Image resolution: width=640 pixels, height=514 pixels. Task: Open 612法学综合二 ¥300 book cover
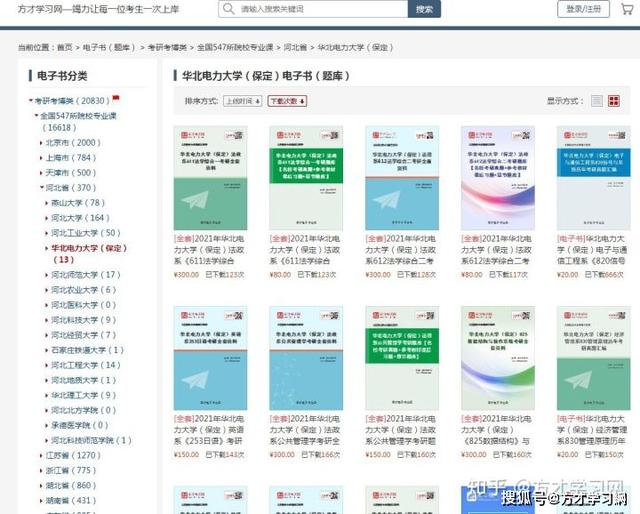point(402,178)
